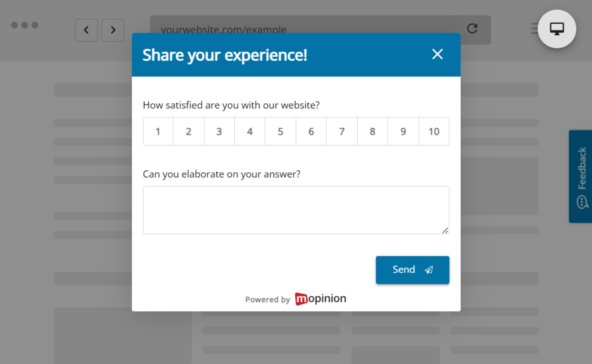Click the elaboration text area
592x364 pixels.
click(296, 210)
